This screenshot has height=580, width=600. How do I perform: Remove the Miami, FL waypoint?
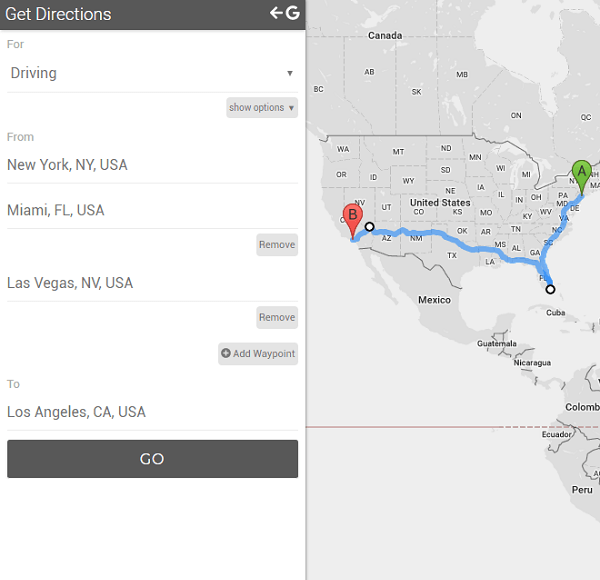tap(277, 244)
